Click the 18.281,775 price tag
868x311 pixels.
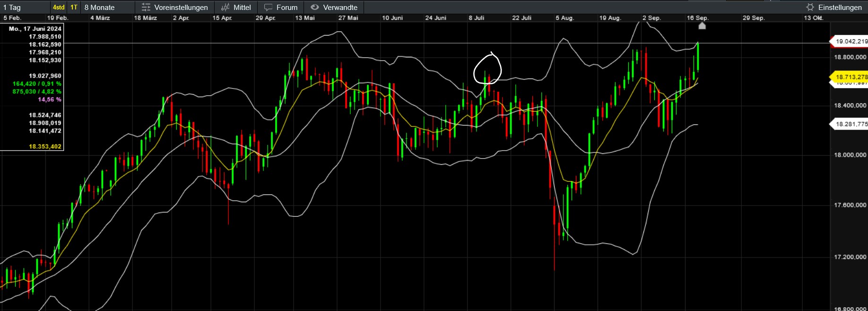point(849,124)
